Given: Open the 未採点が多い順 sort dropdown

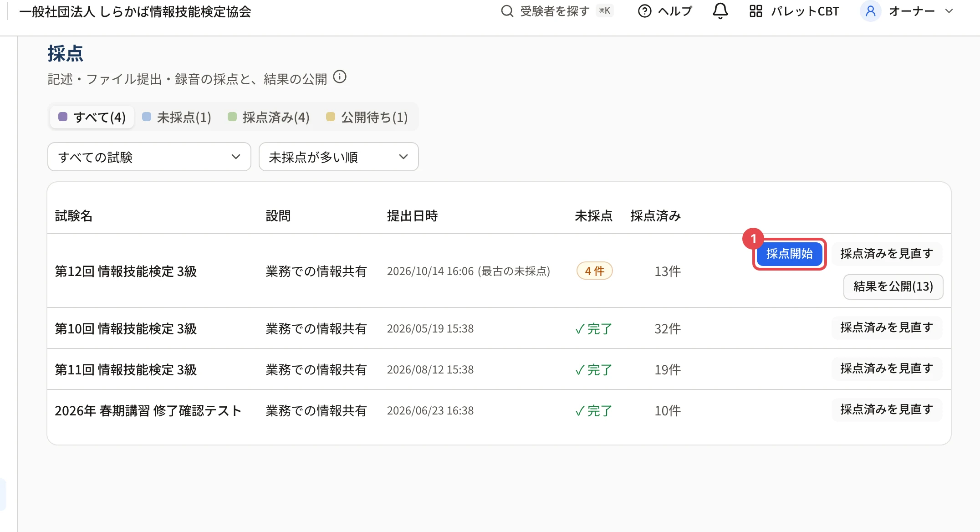Looking at the screenshot, I should pyautogui.click(x=338, y=157).
